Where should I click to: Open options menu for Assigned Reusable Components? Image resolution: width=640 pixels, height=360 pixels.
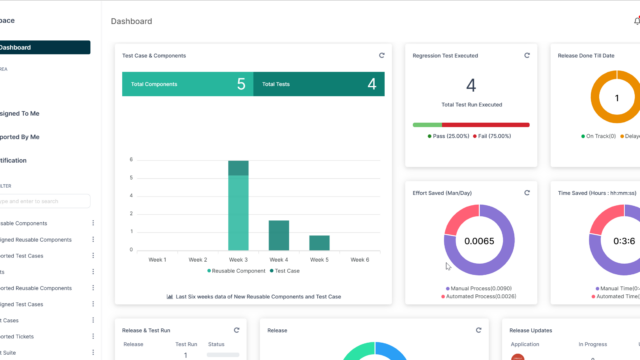(x=93, y=239)
